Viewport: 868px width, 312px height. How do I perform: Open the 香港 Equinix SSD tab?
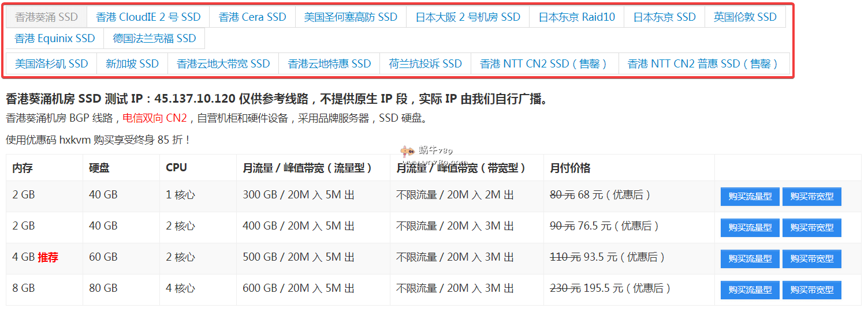[x=55, y=39]
